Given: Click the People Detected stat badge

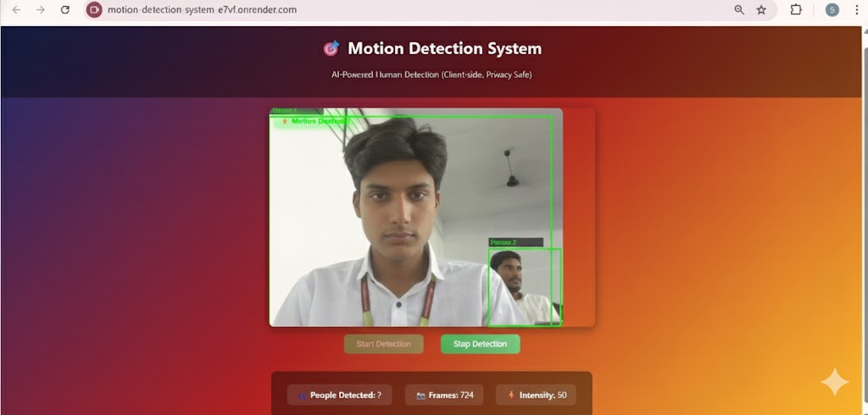Looking at the screenshot, I should (339, 395).
